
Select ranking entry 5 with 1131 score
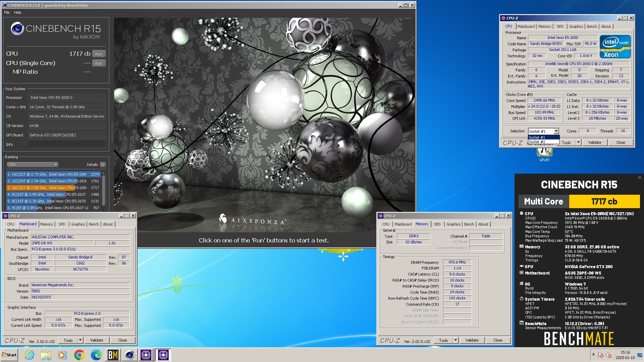coord(54,201)
